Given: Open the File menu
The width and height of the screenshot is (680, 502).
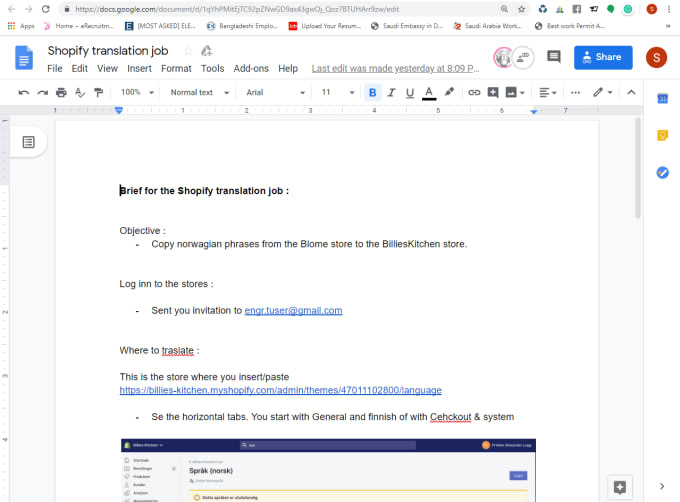Looking at the screenshot, I should click(55, 68).
